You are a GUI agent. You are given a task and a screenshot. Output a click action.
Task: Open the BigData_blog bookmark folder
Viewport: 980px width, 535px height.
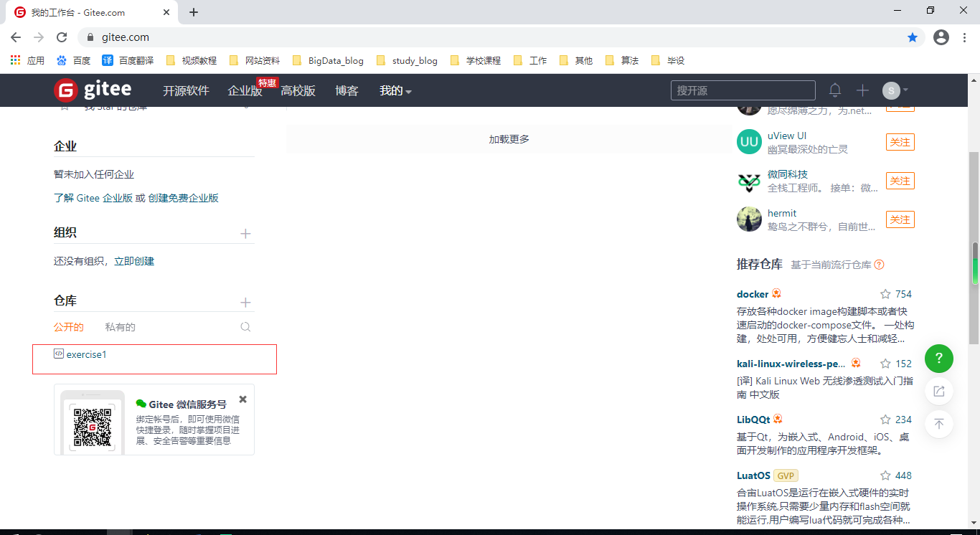tap(328, 60)
